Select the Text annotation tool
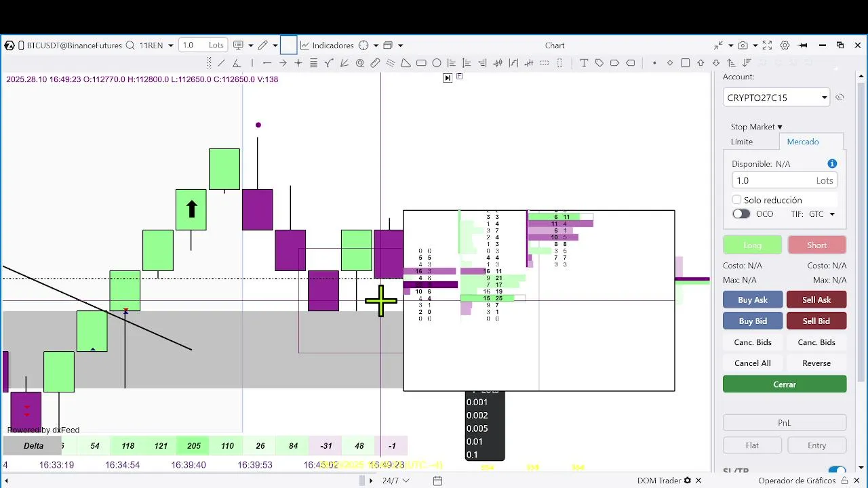 click(584, 63)
